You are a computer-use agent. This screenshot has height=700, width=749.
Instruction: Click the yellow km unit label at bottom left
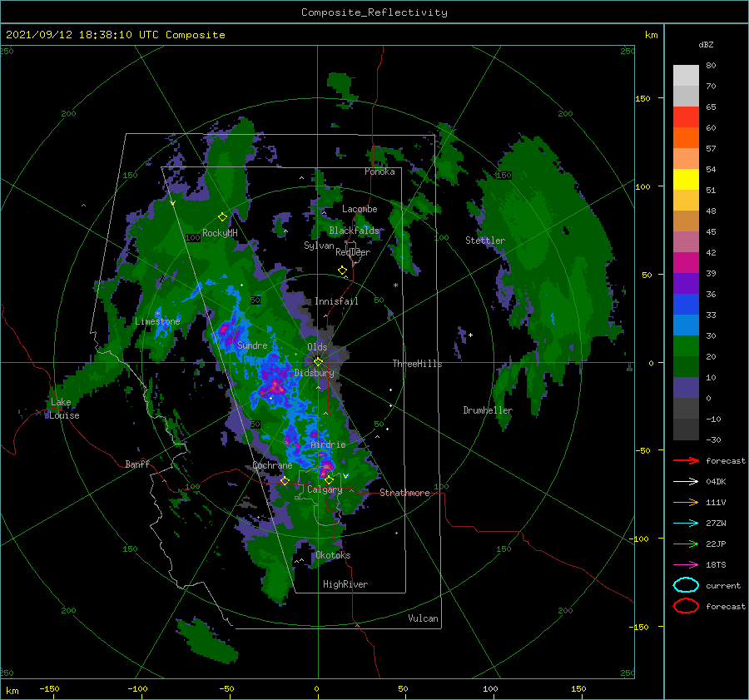[12, 691]
